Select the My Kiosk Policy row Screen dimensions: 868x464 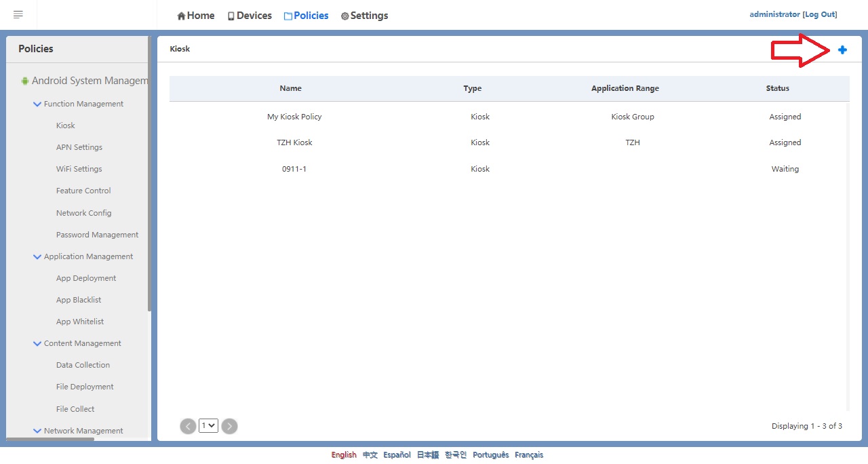[x=294, y=117]
